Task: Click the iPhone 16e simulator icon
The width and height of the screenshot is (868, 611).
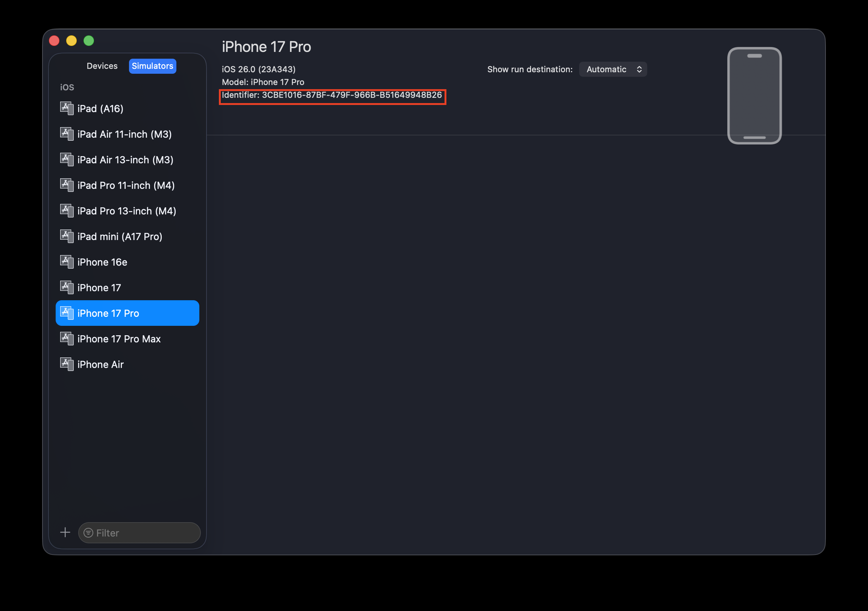Action: click(x=67, y=261)
